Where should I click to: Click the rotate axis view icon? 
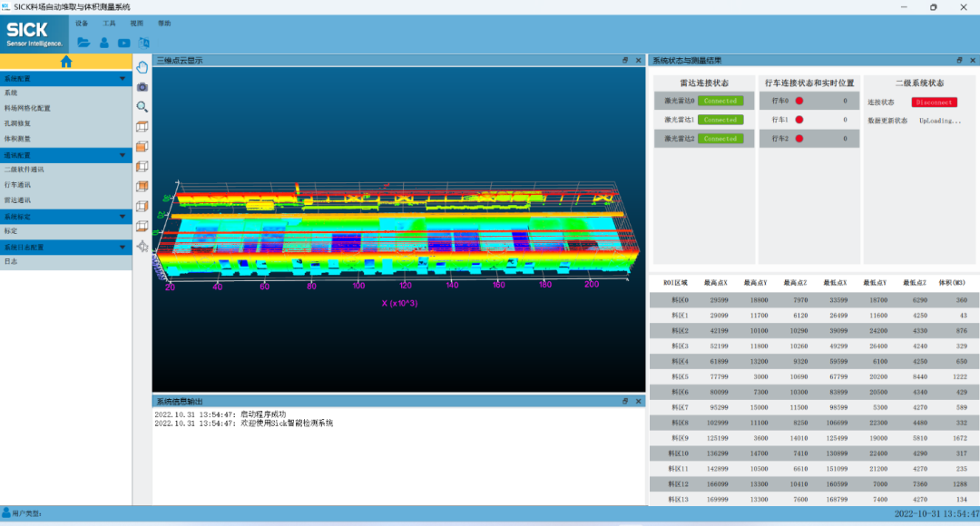142,246
